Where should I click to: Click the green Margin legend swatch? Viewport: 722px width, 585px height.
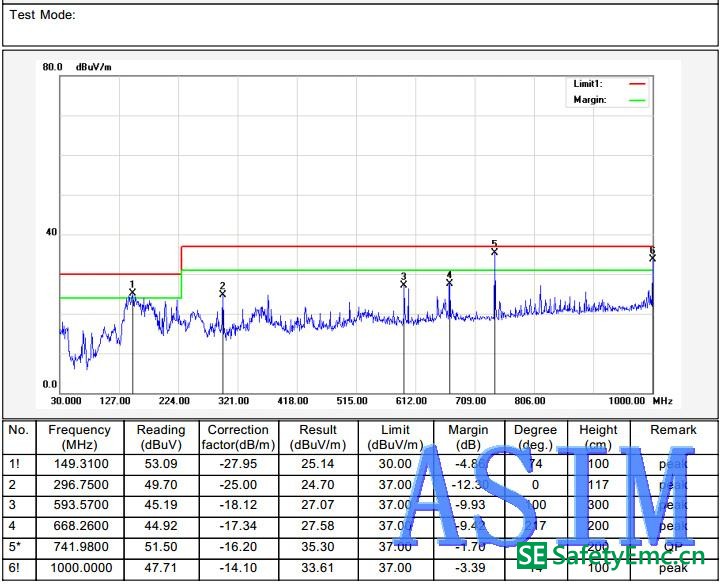637,100
